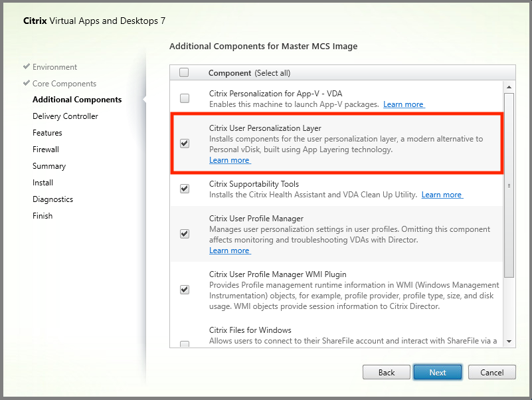Cancel the installation wizard
Image resolution: width=532 pixels, height=400 pixels.
coord(492,372)
